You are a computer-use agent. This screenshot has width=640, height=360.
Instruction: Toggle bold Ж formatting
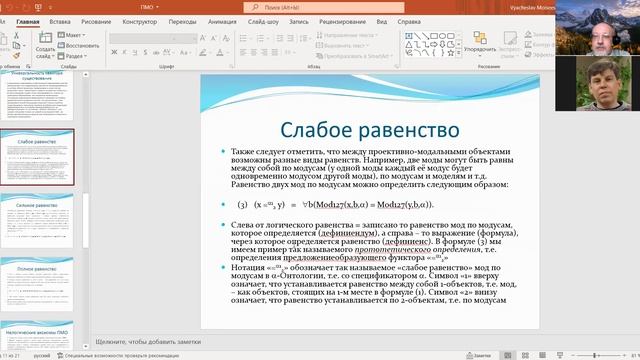(x=114, y=52)
